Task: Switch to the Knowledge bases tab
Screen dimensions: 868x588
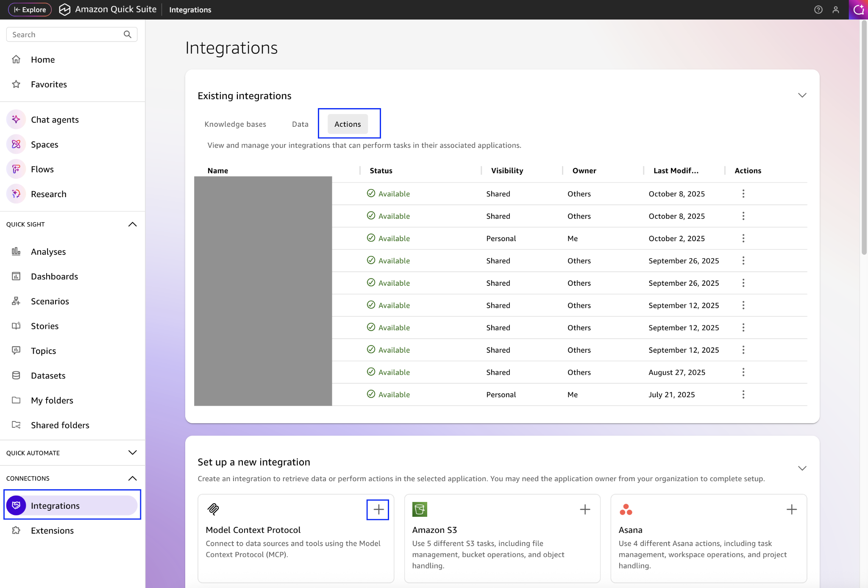Action: click(x=235, y=124)
